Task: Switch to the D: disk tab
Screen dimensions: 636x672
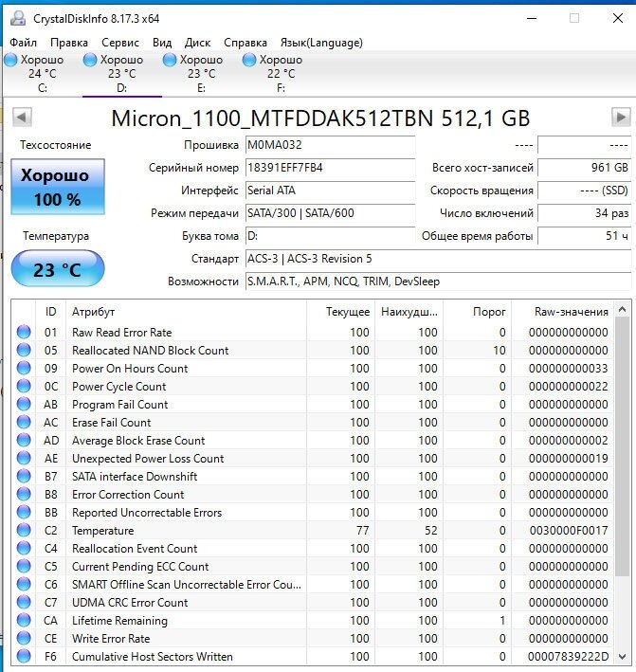Action: 121,74
